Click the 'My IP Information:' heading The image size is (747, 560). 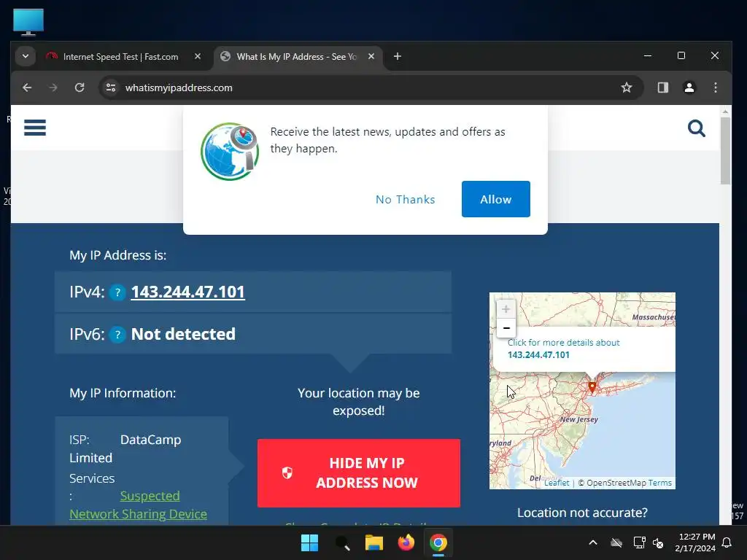click(x=123, y=393)
